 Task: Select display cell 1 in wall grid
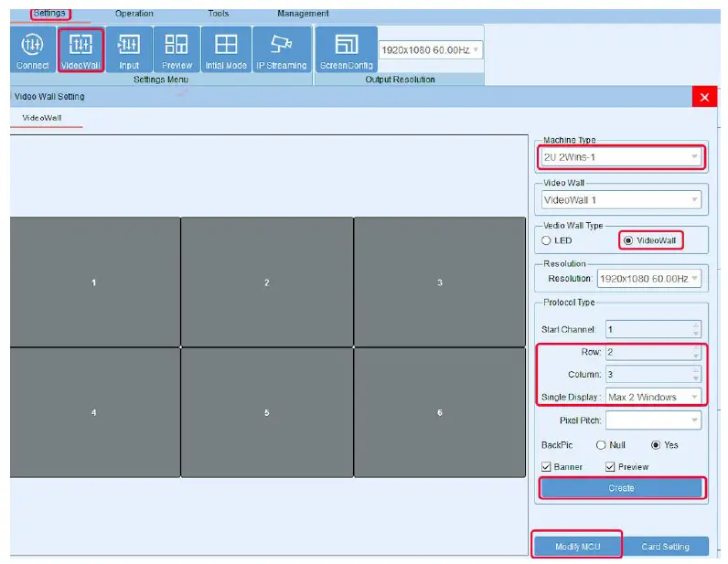[x=95, y=282]
